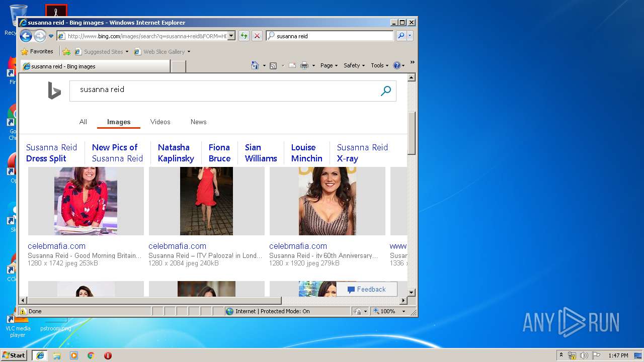Click Sian Williams related search
Screen dimensions: 644x362
[x=261, y=153]
